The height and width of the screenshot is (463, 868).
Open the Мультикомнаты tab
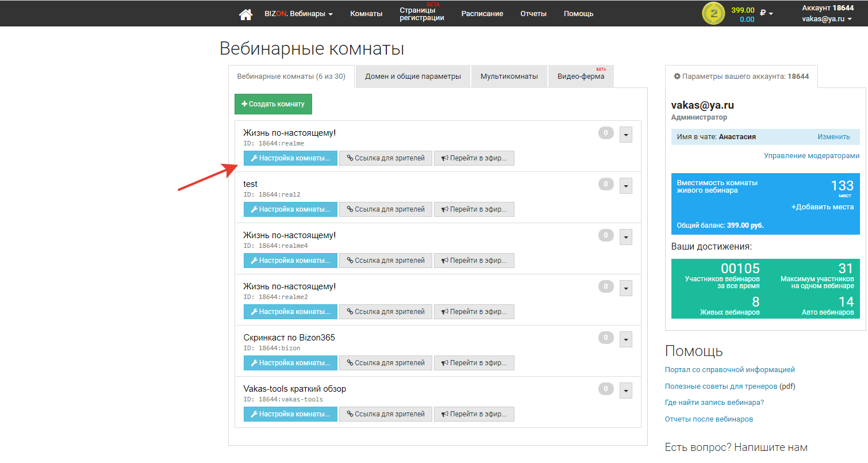tap(509, 76)
